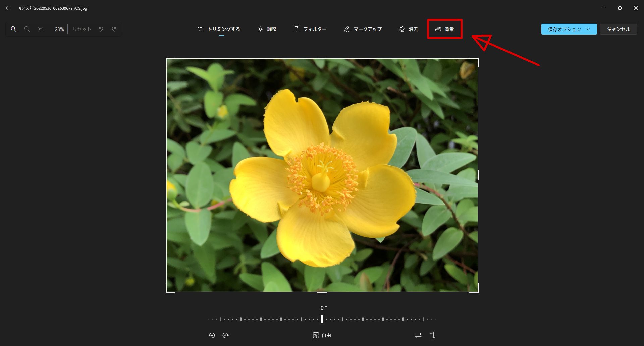This screenshot has width=644, height=346.
Task: Click the fit to window icon
Action: [41, 29]
